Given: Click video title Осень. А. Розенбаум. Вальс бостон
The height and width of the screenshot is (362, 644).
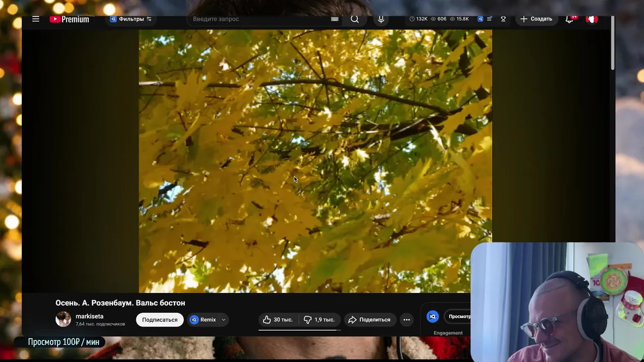Looking at the screenshot, I should click(x=120, y=303).
